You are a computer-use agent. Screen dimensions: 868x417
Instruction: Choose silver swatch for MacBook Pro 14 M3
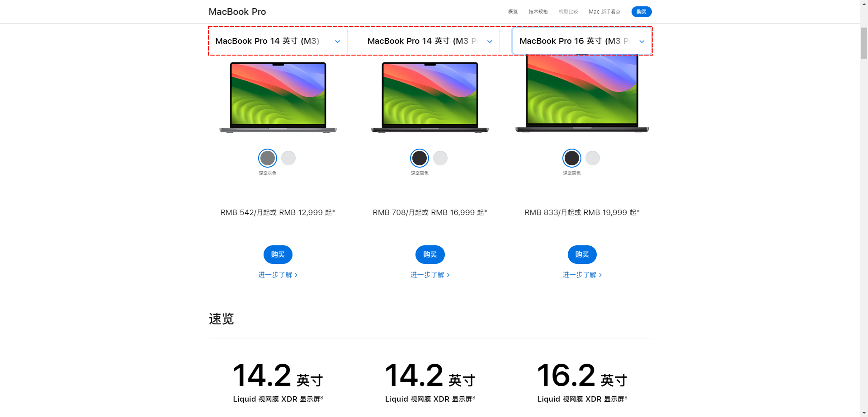point(288,158)
